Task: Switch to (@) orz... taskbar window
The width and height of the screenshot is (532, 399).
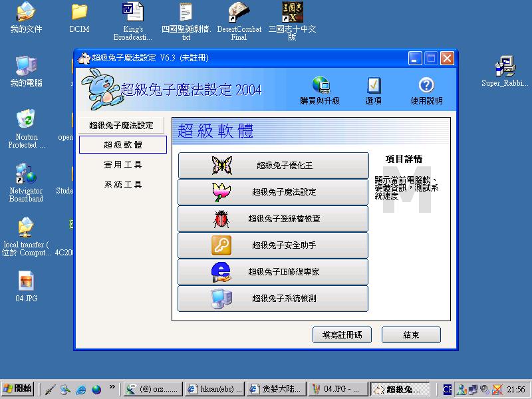Action: click(153, 389)
